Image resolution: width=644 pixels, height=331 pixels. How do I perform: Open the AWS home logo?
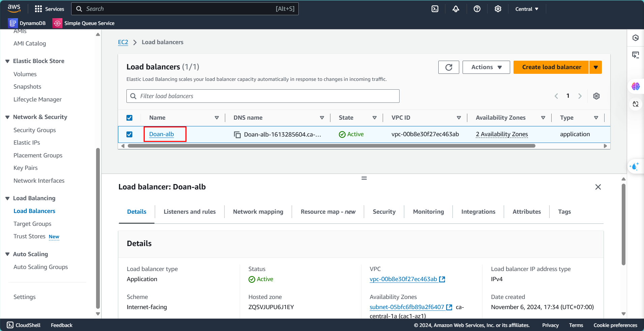(x=14, y=8)
